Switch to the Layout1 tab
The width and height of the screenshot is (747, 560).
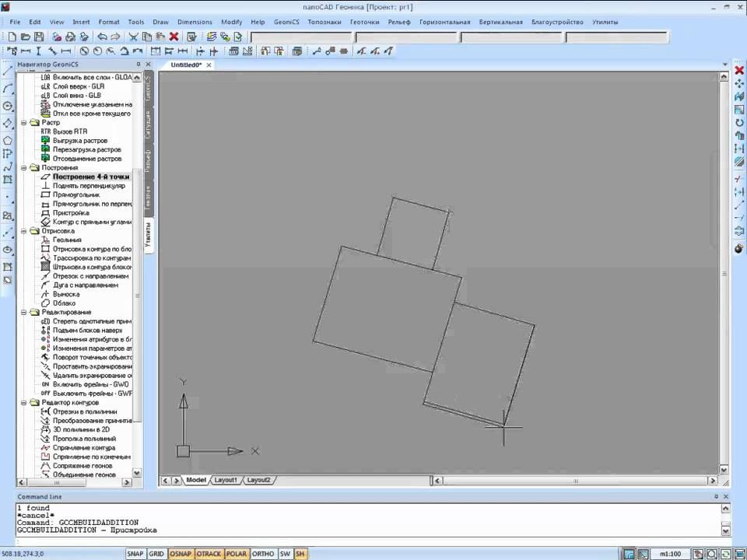pyautogui.click(x=226, y=481)
